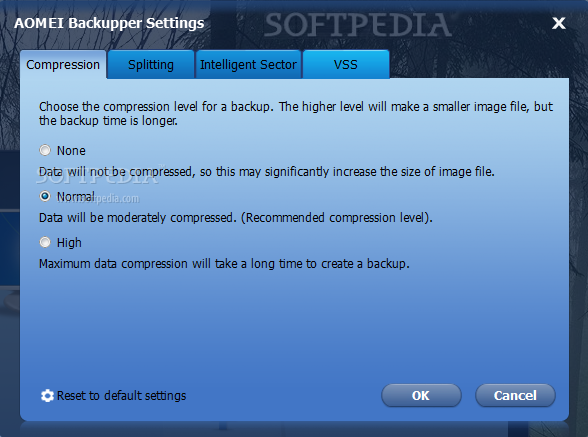The width and height of the screenshot is (588, 437).
Task: Go to the VSS tab
Action: 346,65
